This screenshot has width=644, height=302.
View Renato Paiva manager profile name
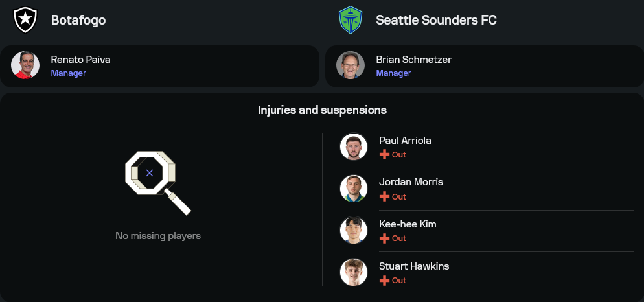click(x=80, y=60)
